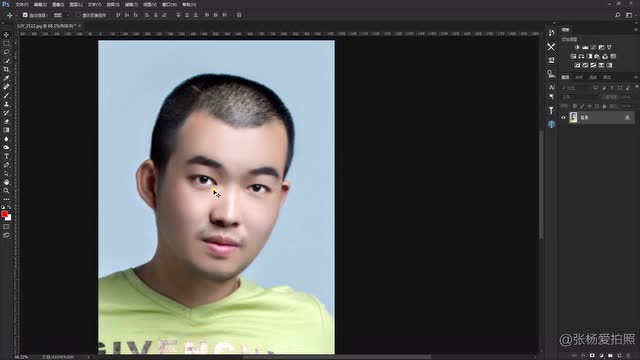Add a Brightness/Contrast adjustment from Adjustments panel

577,47
